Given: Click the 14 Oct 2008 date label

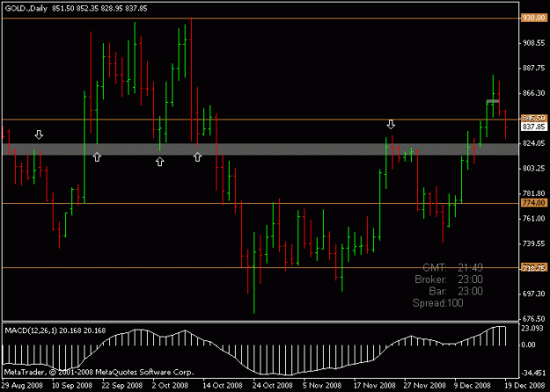Looking at the screenshot, I should pyautogui.click(x=223, y=386).
